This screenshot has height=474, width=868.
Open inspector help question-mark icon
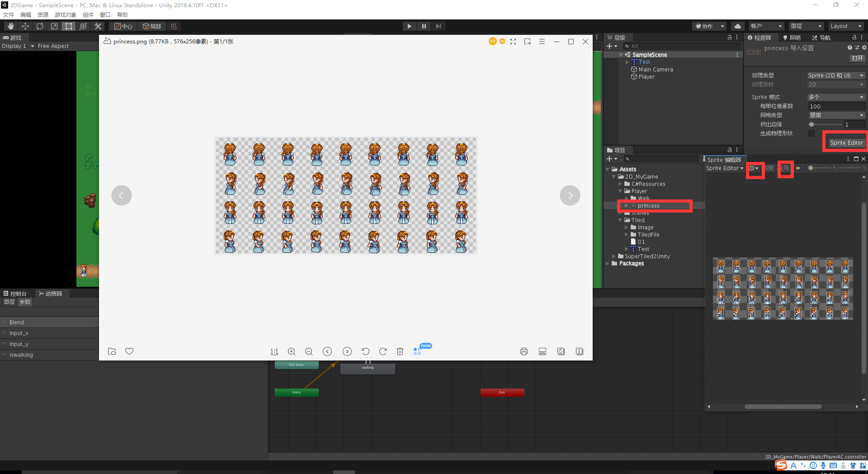849,47
